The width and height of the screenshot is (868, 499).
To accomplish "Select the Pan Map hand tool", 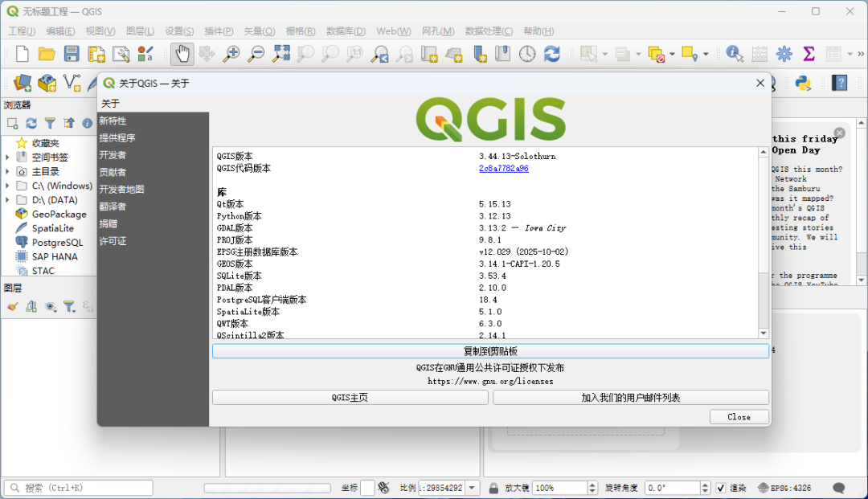I will (182, 54).
